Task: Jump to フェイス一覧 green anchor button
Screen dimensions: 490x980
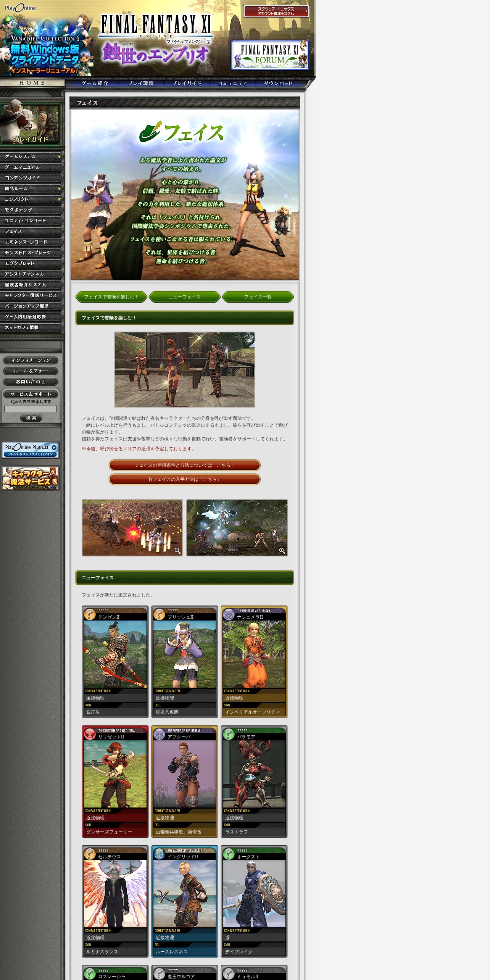Action: pos(258,297)
